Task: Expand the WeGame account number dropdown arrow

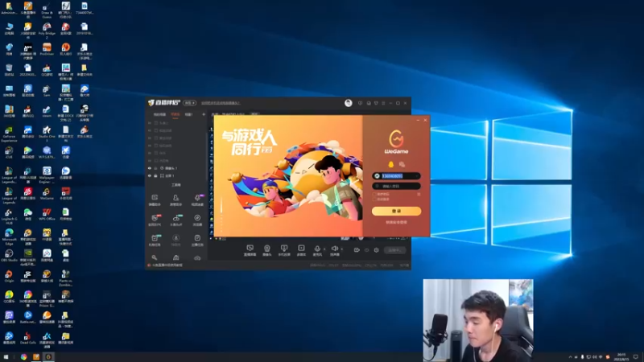Action: [417, 176]
